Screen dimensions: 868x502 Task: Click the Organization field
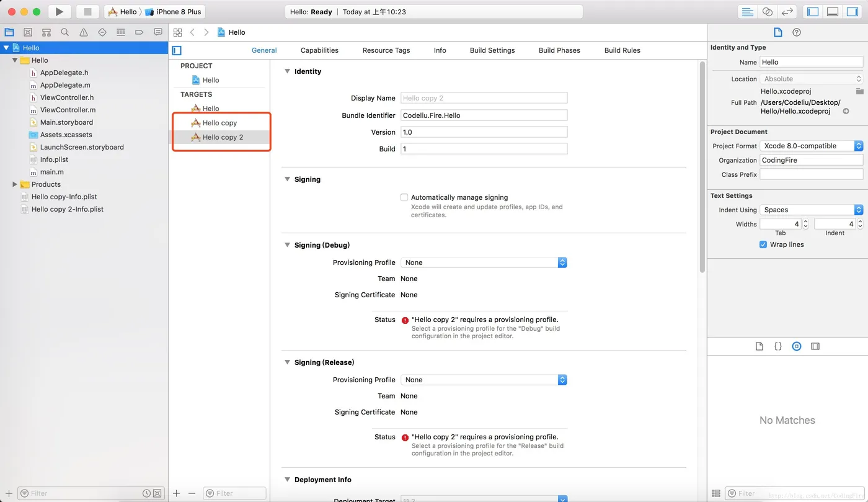[x=812, y=160]
